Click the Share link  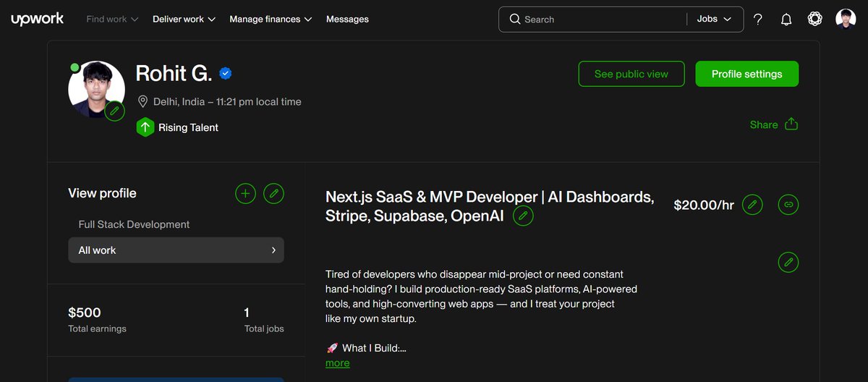pyautogui.click(x=764, y=124)
